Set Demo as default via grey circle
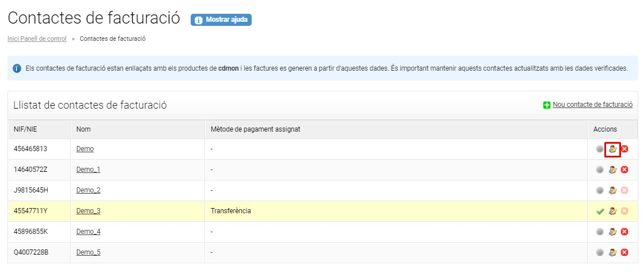This screenshot has width=644, height=273. coord(600,149)
